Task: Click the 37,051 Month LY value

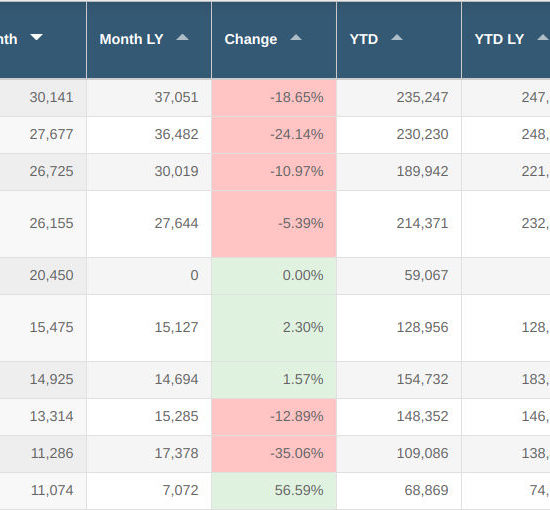Action: coord(176,98)
